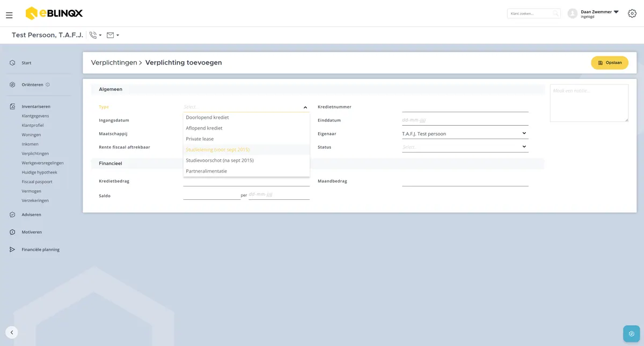
Task: Click the info icon beside Oriënteren
Action: 48,84
